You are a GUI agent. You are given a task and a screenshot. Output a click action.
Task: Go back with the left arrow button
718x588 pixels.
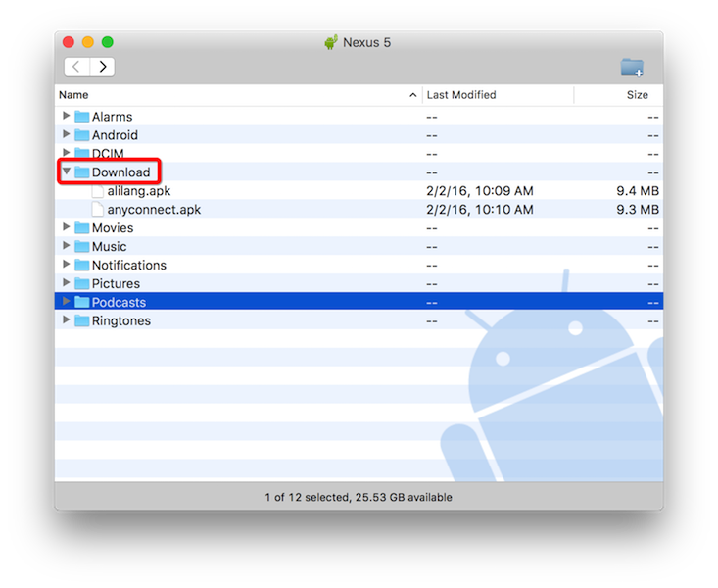77,68
